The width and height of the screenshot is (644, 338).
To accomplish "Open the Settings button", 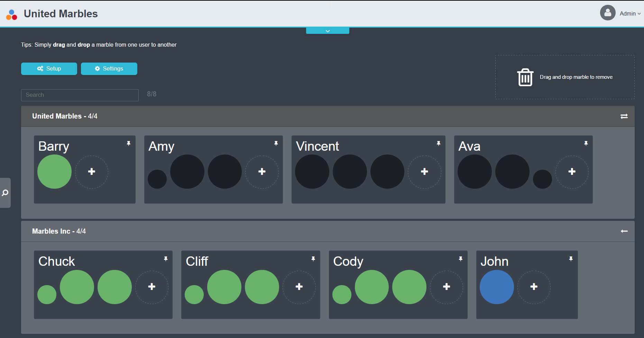I will click(109, 69).
